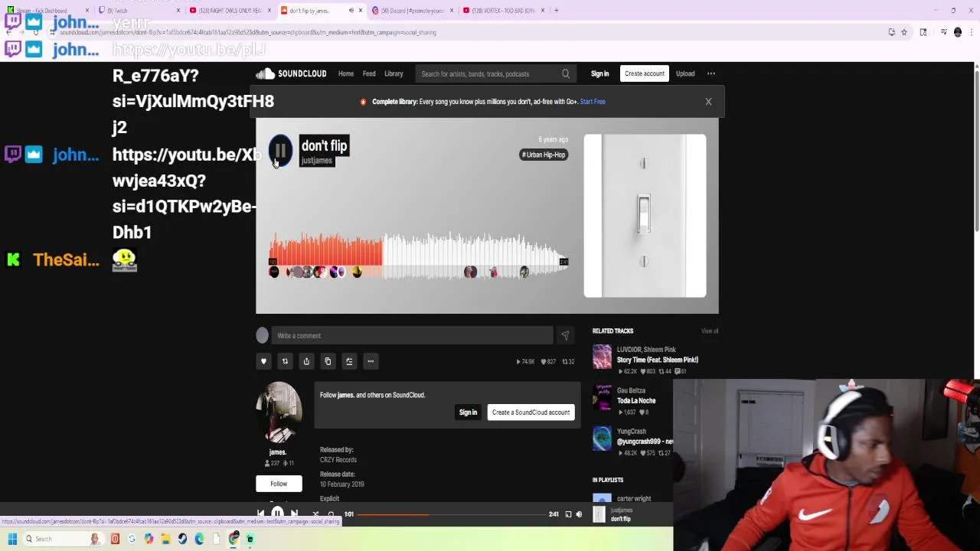980x551 pixels.
Task: Share the track
Action: [x=306, y=361]
